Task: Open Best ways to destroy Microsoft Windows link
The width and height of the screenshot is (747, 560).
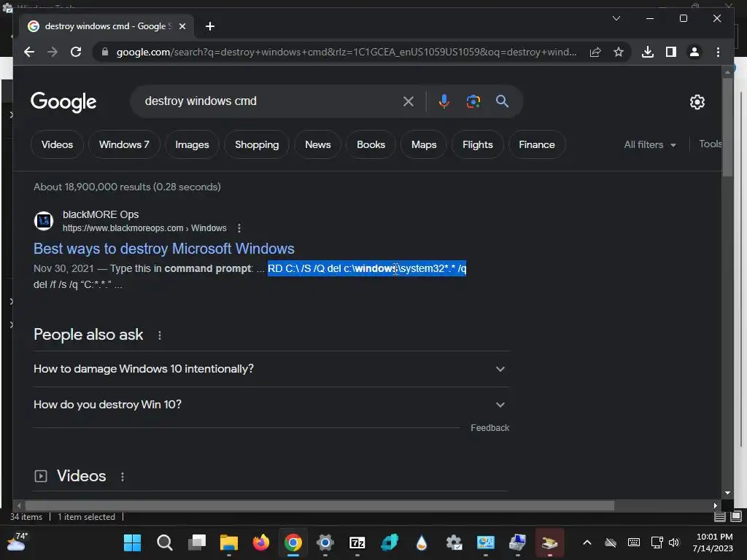Action: [x=164, y=249]
